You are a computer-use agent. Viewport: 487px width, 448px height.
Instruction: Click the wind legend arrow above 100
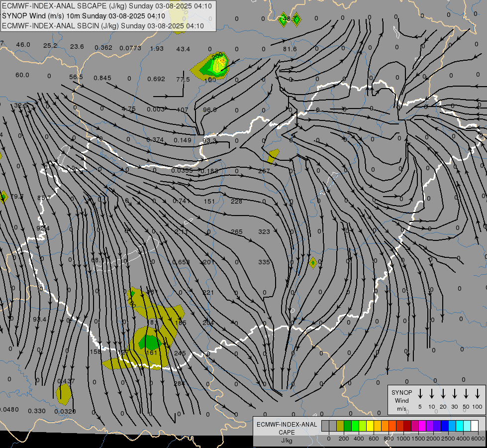(478, 394)
